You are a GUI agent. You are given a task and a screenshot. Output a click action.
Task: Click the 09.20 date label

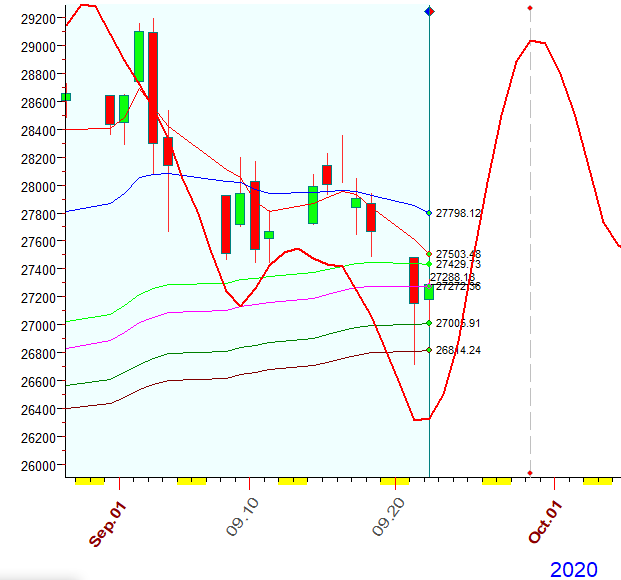point(389,516)
